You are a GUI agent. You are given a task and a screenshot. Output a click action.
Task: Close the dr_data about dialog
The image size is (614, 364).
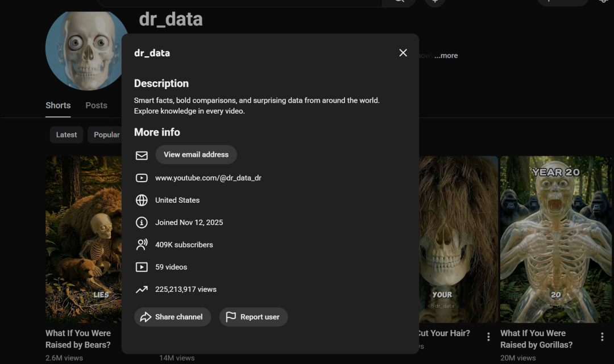[x=403, y=53]
